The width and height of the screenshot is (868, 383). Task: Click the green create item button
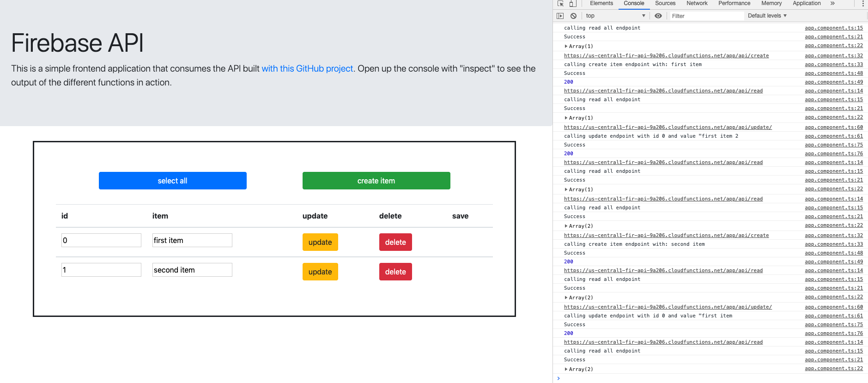(x=376, y=181)
